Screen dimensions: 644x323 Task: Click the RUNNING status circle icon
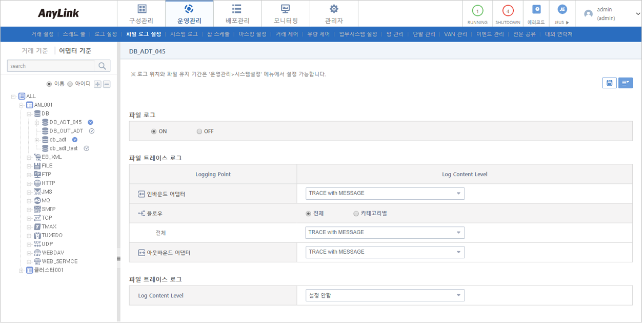pos(477,11)
